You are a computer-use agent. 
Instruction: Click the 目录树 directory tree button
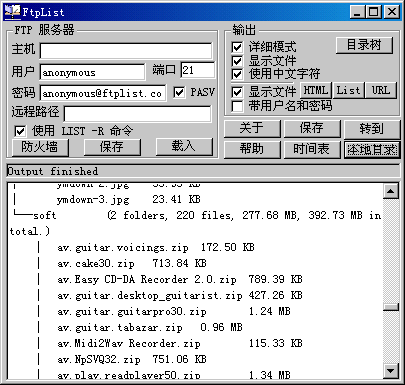click(x=364, y=45)
